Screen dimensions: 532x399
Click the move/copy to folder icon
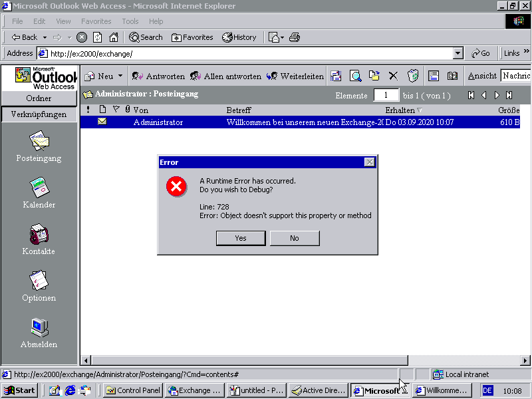[374, 76]
